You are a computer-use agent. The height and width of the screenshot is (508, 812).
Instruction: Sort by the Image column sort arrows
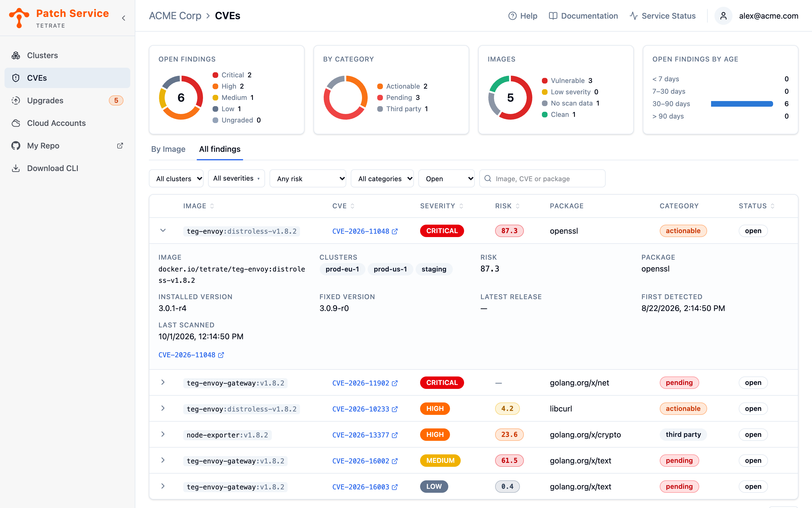point(212,206)
